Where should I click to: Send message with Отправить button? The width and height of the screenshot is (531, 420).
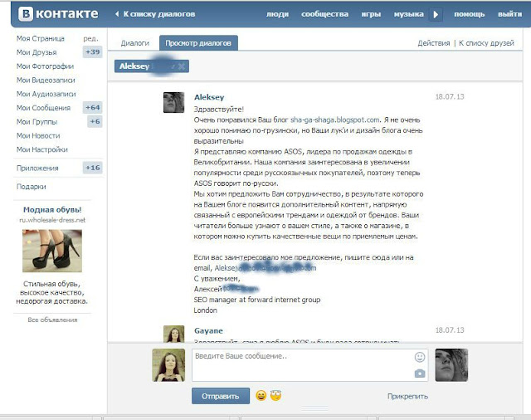221,396
